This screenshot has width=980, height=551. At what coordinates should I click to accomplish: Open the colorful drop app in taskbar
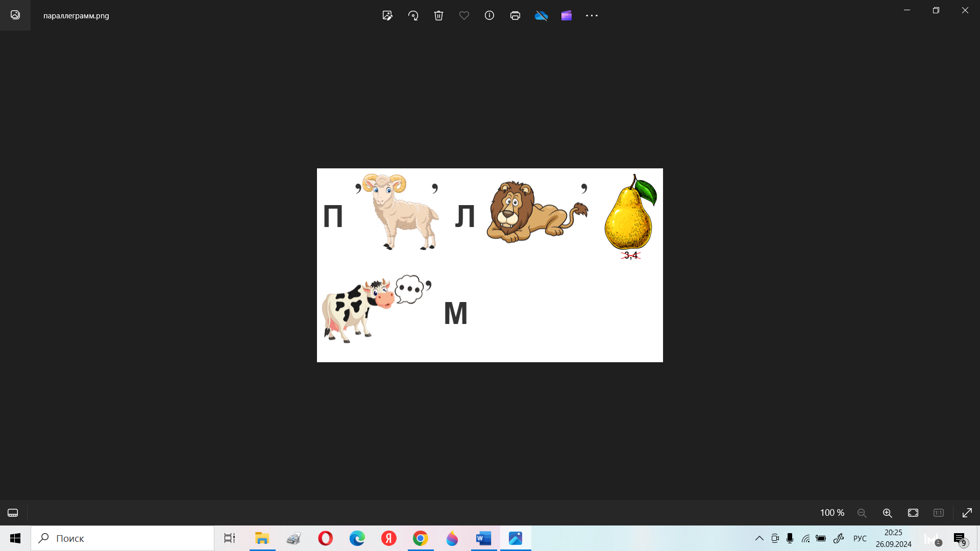pos(452,538)
